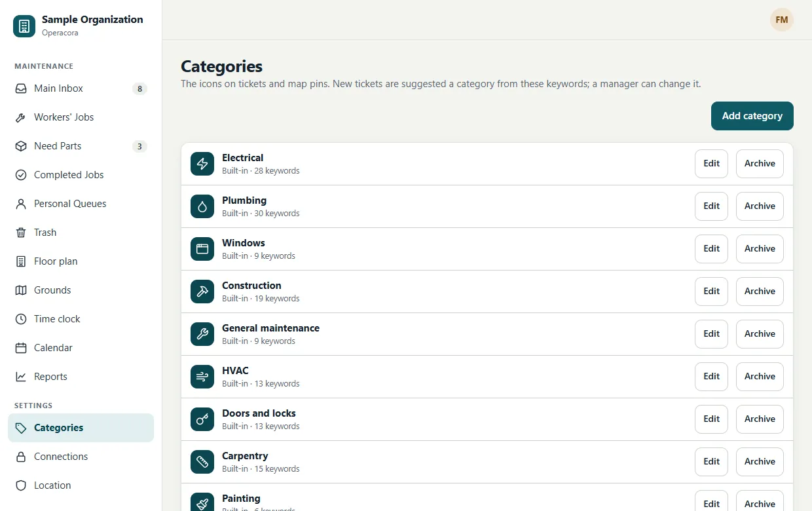Click the Connections lock icon
The height and width of the screenshot is (511, 812).
point(21,457)
